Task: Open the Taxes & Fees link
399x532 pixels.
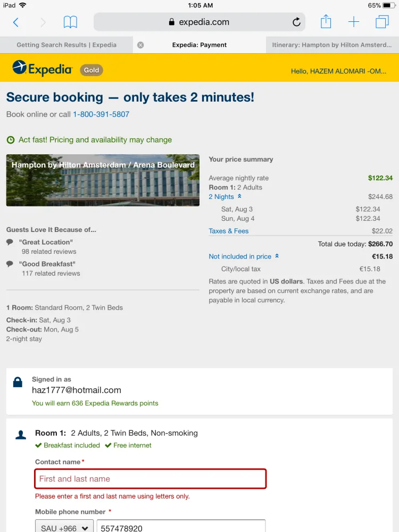Action: pos(229,231)
